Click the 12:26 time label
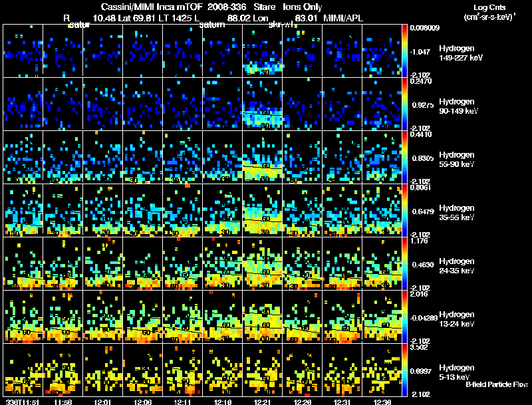 pyautogui.click(x=303, y=402)
